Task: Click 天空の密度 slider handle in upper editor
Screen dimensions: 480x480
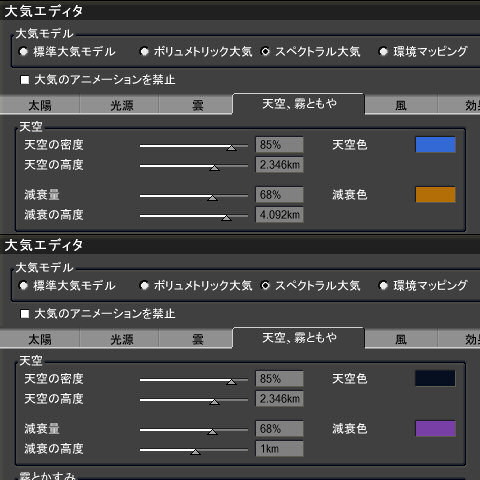Action: [x=231, y=148]
